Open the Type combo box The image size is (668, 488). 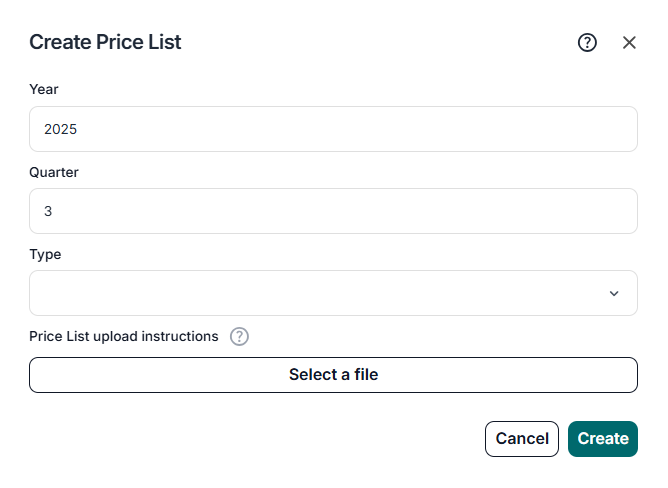click(333, 293)
